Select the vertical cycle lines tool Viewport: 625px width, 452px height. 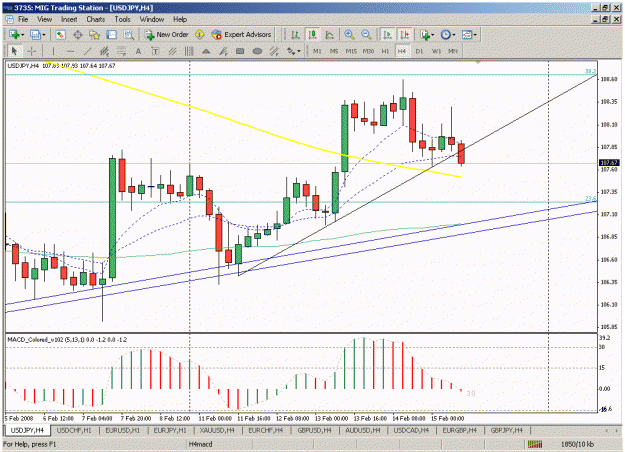pos(189,51)
